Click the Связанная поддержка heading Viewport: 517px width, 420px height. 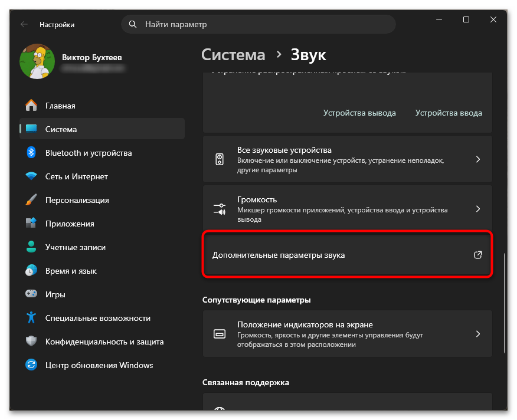246,382
